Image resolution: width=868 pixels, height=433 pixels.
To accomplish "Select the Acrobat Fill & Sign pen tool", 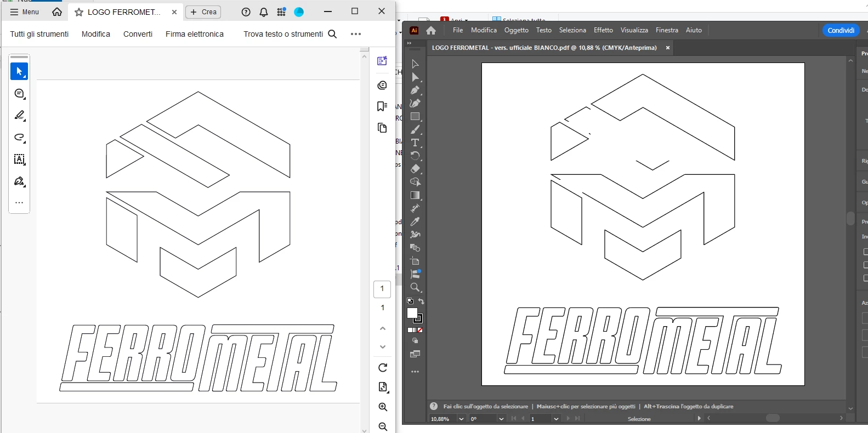I will point(19,181).
